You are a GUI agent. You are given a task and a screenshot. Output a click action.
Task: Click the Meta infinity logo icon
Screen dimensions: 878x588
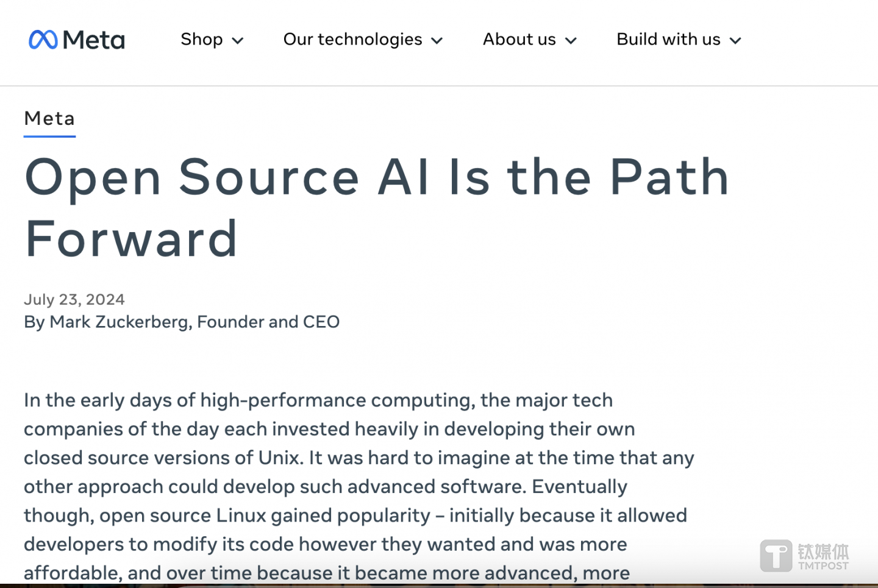tap(43, 40)
